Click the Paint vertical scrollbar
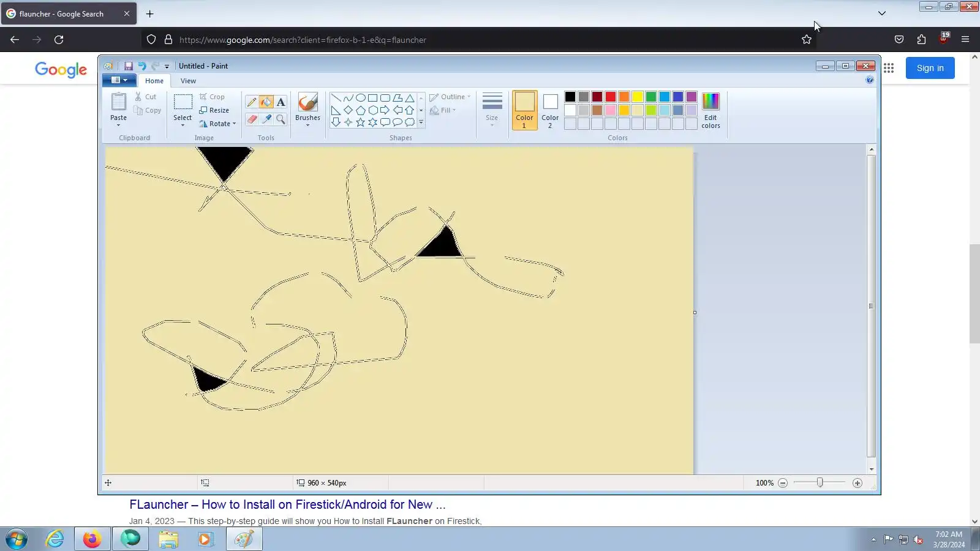This screenshot has height=551, width=980. (x=871, y=306)
